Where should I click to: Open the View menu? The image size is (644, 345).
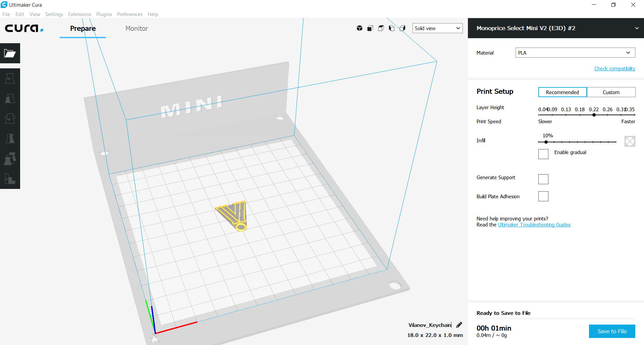(x=35, y=14)
